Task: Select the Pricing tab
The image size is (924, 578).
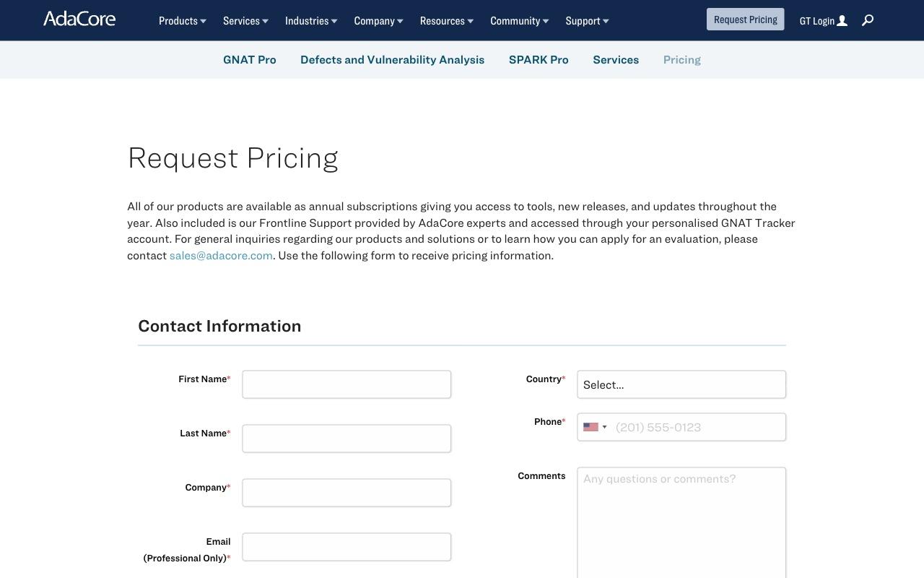Action: tap(682, 60)
